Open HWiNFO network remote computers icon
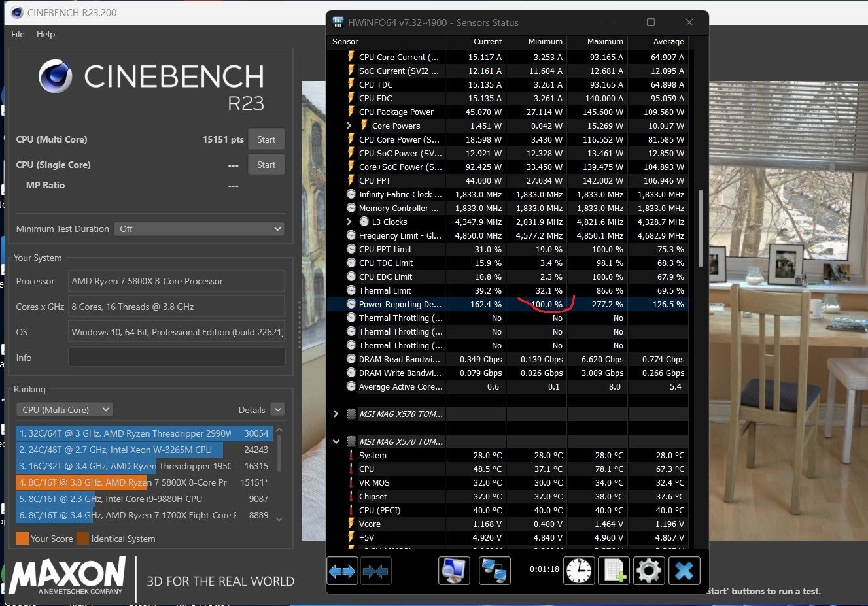Screen dimensions: 868x606 click(495, 571)
